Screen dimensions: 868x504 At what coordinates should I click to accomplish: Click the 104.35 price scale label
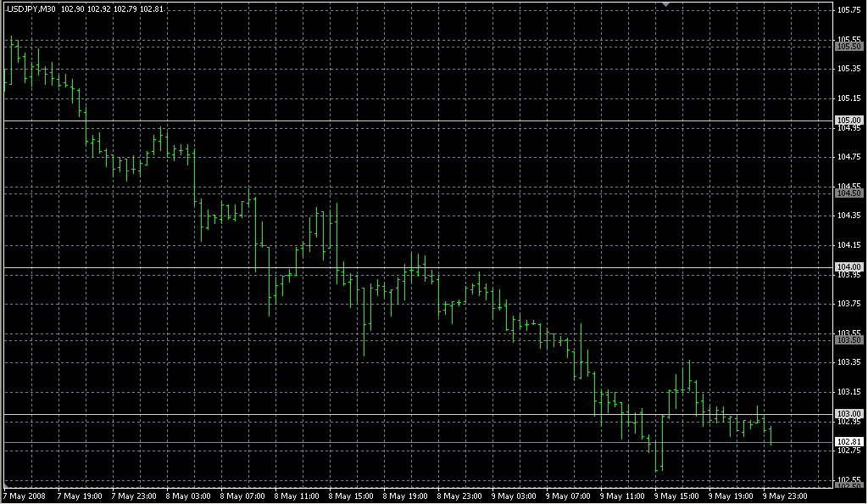point(849,216)
